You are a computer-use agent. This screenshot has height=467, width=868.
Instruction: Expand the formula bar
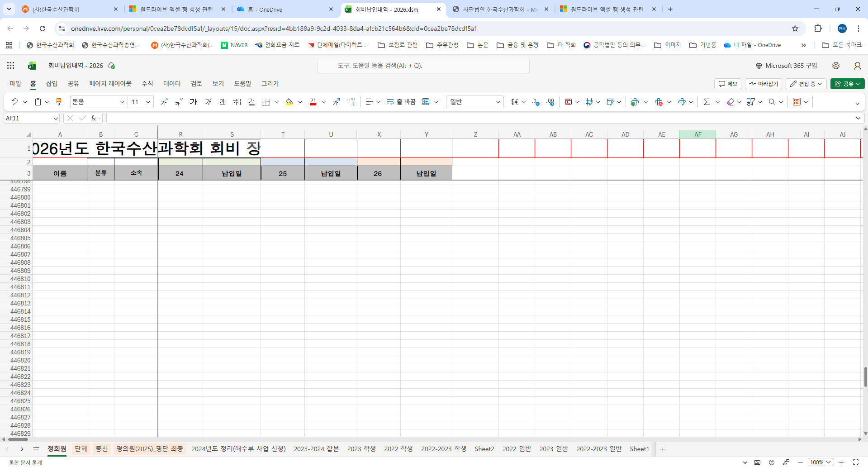coord(859,118)
